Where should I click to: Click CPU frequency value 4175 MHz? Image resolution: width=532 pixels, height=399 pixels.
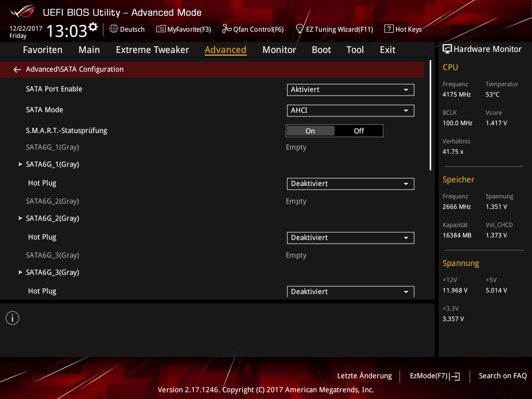(457, 95)
